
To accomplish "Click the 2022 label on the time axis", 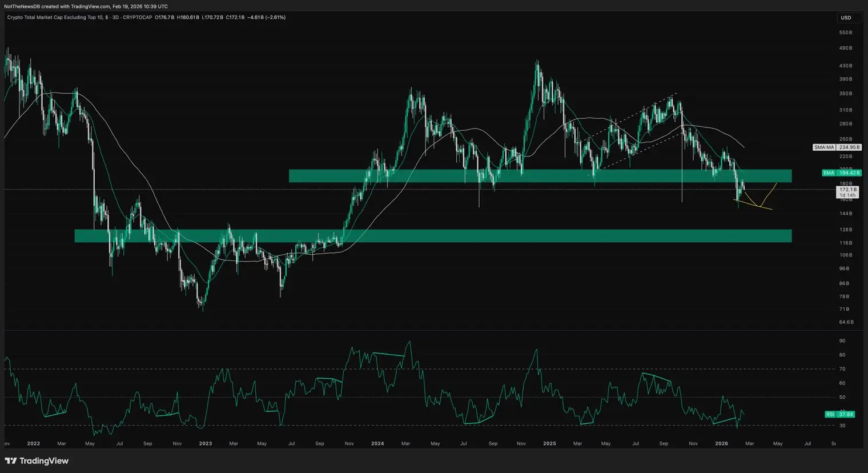I will point(34,443).
